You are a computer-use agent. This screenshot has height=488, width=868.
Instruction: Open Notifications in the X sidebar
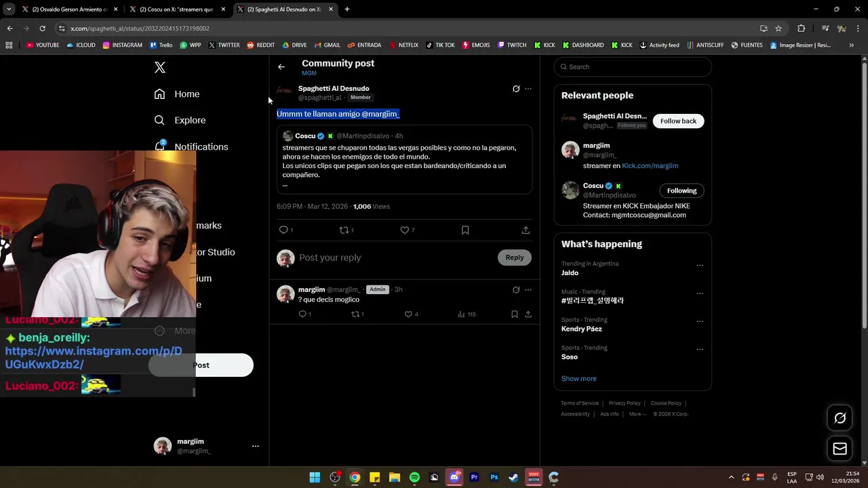191,146
